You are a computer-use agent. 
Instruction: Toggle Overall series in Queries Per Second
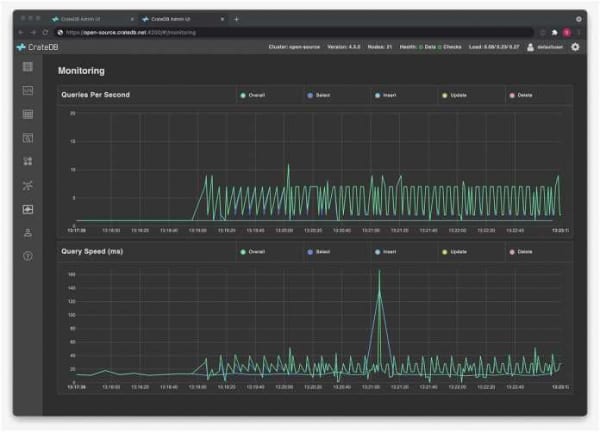pos(254,96)
